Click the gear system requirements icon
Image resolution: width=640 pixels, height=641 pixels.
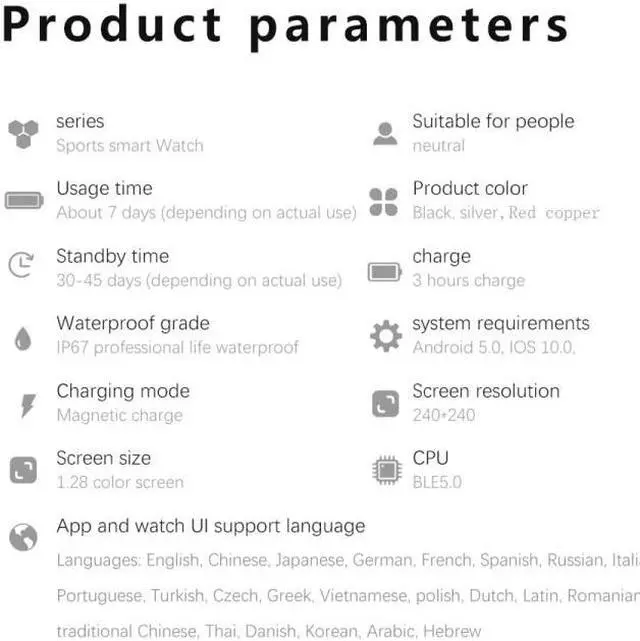point(386,336)
